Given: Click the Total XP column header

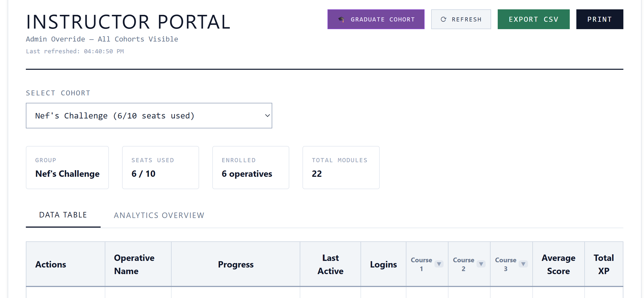Looking at the screenshot, I should click(604, 264).
